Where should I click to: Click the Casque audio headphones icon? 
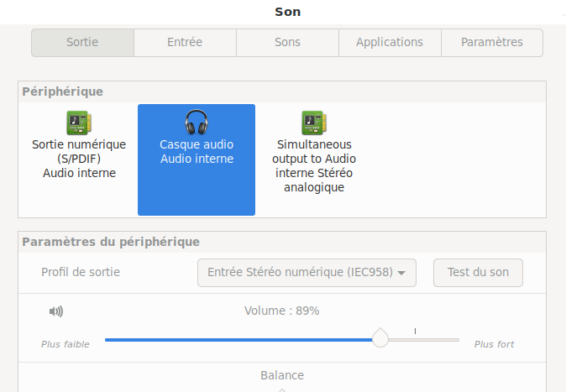(197, 122)
